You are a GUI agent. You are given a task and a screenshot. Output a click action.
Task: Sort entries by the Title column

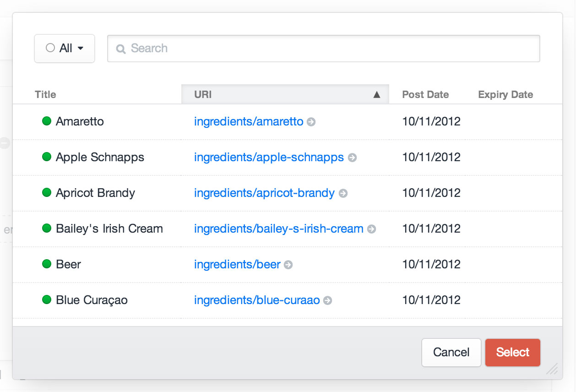(45, 95)
